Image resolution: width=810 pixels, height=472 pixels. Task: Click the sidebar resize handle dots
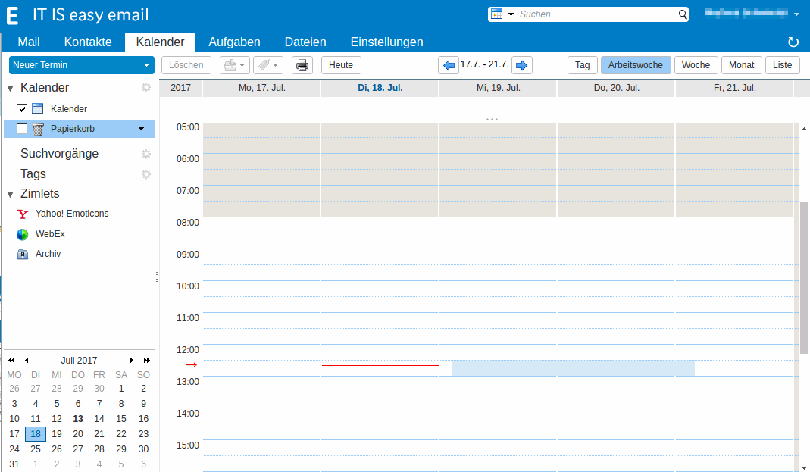click(x=157, y=277)
